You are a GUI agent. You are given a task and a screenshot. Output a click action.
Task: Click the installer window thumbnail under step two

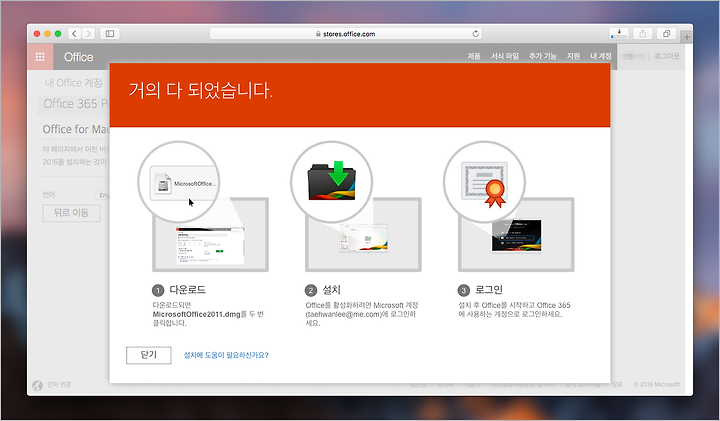pos(364,237)
